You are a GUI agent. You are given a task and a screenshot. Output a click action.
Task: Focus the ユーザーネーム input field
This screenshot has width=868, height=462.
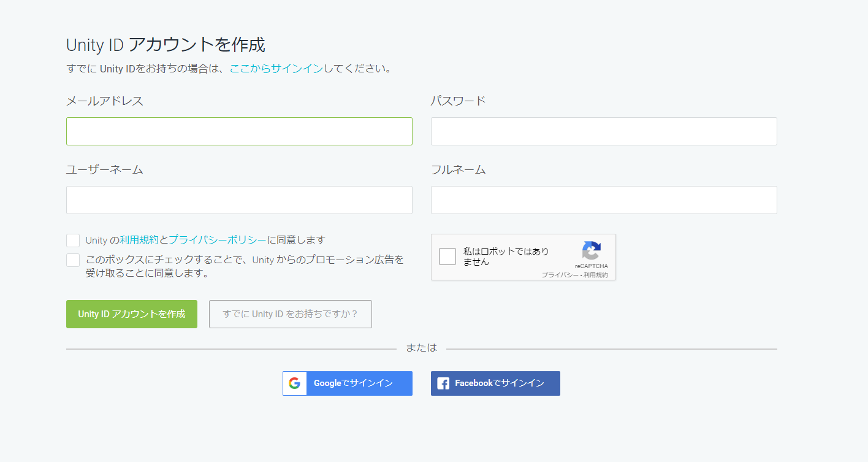pyautogui.click(x=239, y=200)
